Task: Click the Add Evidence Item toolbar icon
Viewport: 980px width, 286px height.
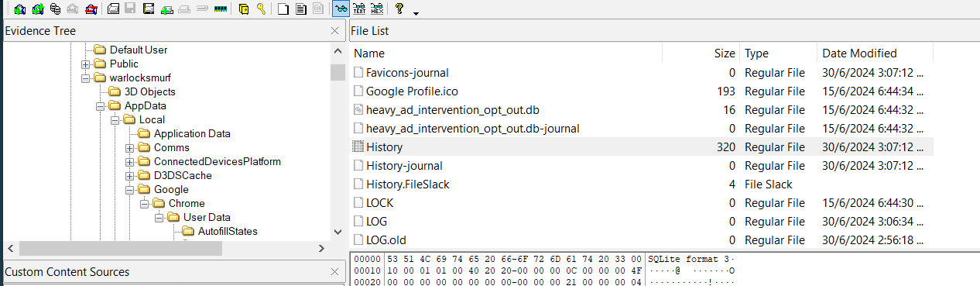Action: tap(20, 9)
